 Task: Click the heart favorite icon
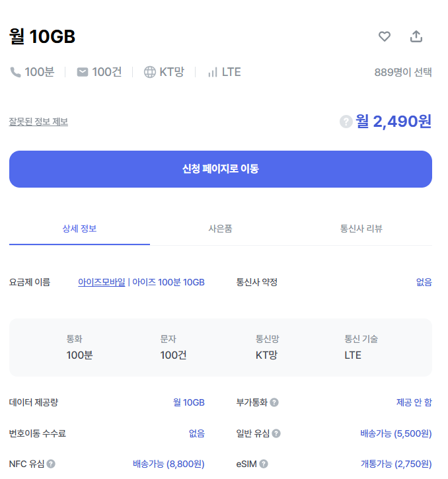pyautogui.click(x=385, y=37)
